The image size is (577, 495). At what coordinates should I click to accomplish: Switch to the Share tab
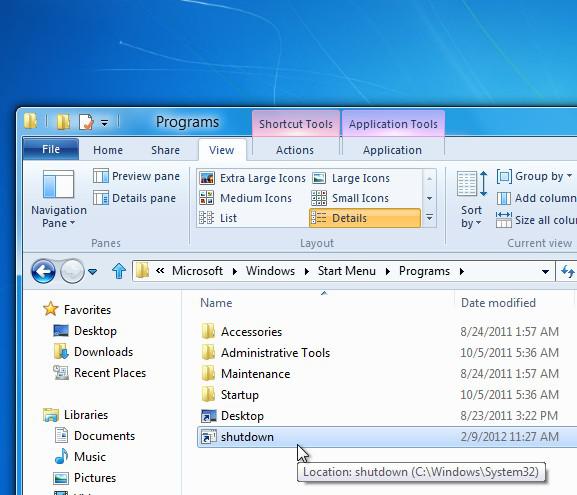(x=165, y=150)
